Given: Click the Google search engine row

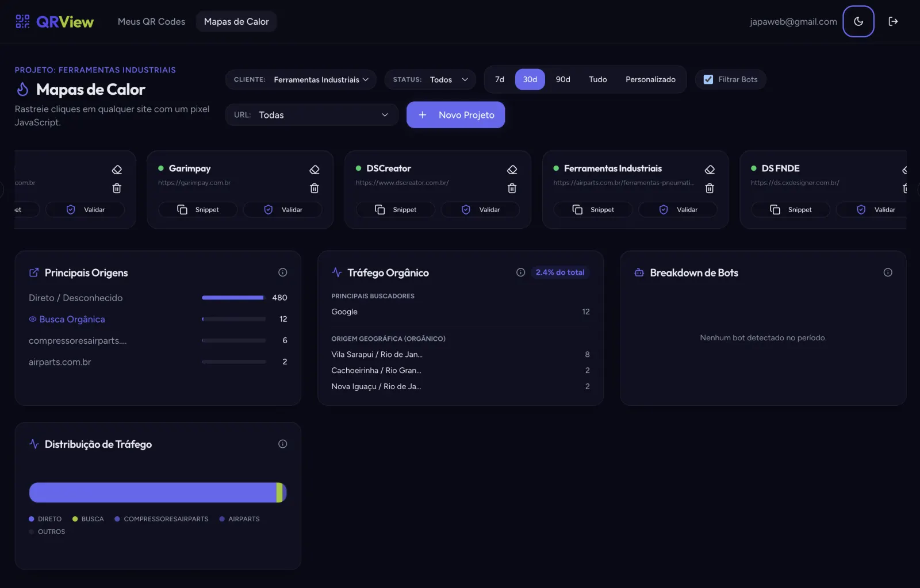Looking at the screenshot, I should 461,312.
